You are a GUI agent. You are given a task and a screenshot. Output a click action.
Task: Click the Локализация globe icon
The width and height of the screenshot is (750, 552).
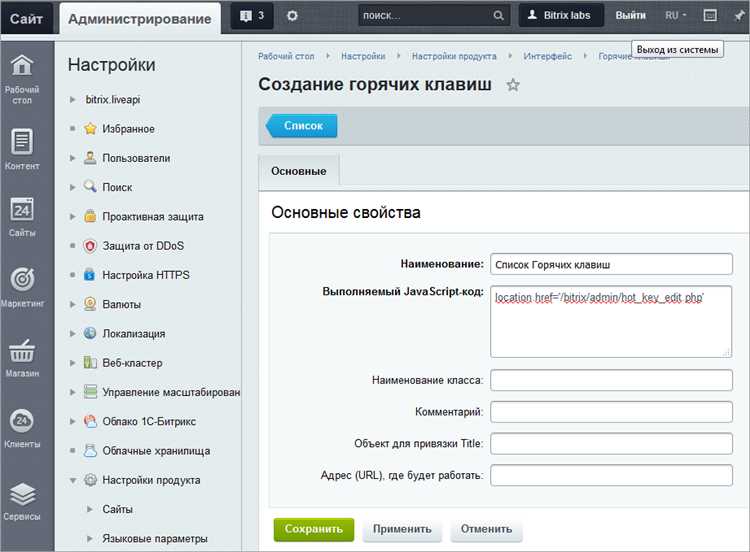(90, 333)
